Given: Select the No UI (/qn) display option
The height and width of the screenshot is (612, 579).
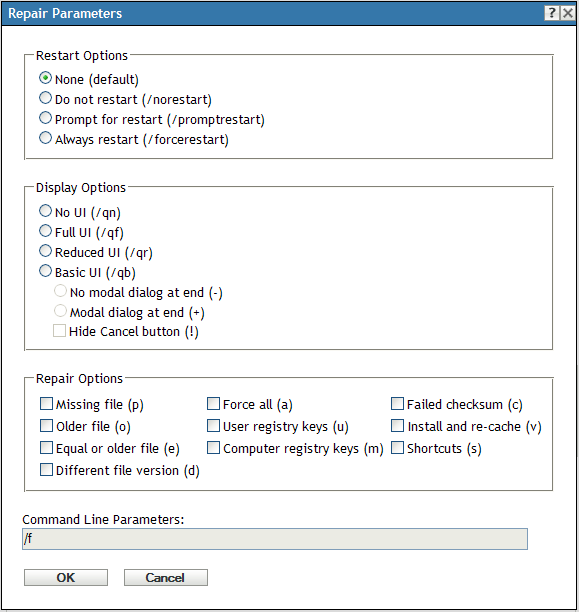Looking at the screenshot, I should 45,211.
